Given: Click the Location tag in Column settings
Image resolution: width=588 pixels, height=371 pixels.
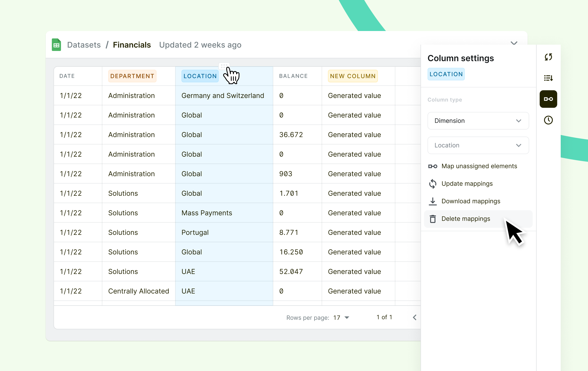Looking at the screenshot, I should point(446,74).
